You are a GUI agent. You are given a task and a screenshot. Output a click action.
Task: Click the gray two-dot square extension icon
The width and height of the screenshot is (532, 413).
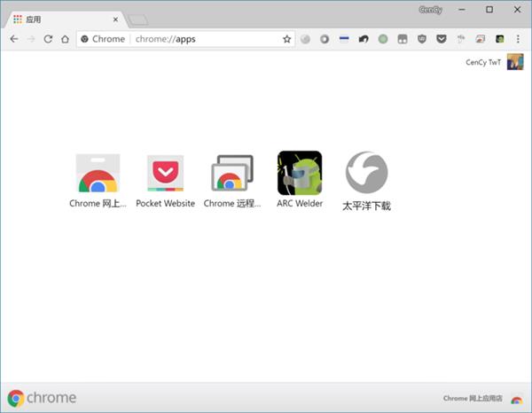403,39
